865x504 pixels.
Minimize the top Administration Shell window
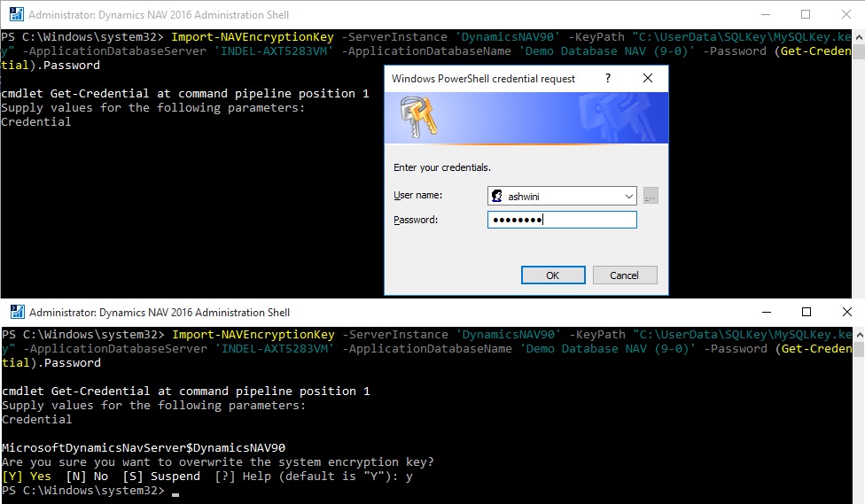[766, 14]
